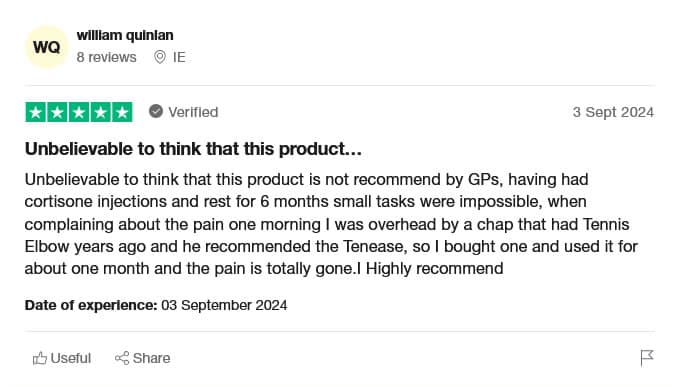
Task: Click the thumbs-up icon
Action: 40,358
